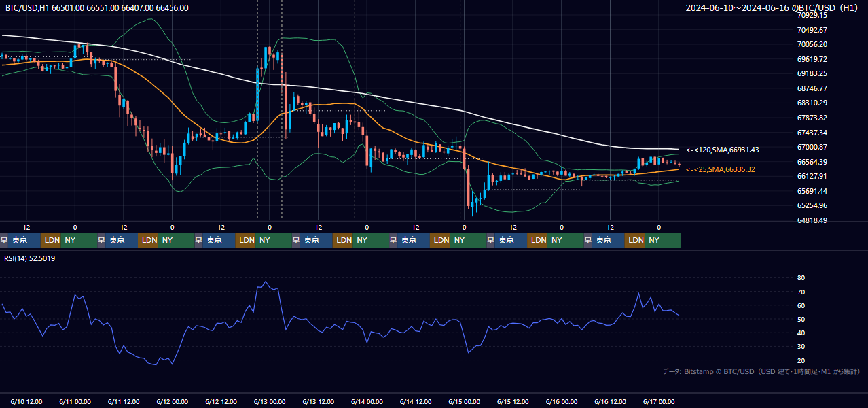Click the 6/13 00:00 time axis label
Screen dimensions: 868x408
click(270, 401)
